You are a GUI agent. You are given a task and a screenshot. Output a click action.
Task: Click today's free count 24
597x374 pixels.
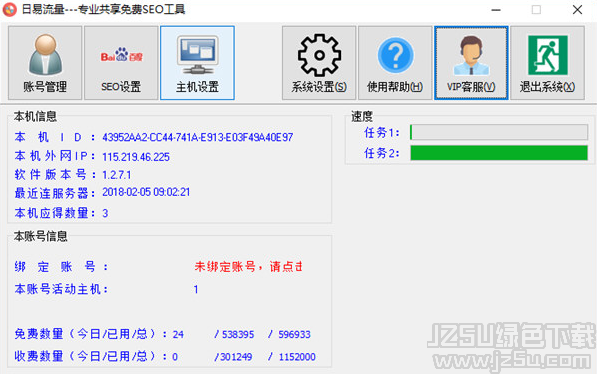pyautogui.click(x=178, y=334)
